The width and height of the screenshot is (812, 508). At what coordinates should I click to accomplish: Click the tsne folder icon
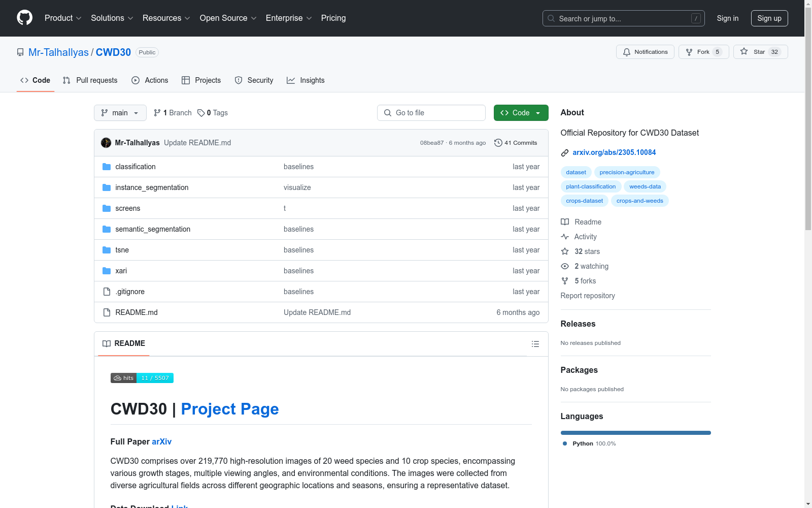[107, 250]
